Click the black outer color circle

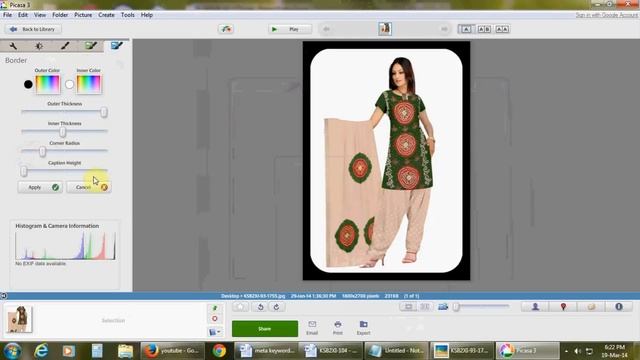pos(28,84)
